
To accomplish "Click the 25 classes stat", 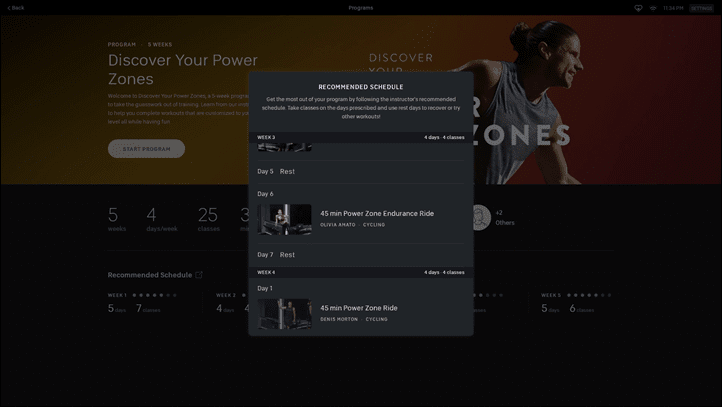I will tap(209, 219).
